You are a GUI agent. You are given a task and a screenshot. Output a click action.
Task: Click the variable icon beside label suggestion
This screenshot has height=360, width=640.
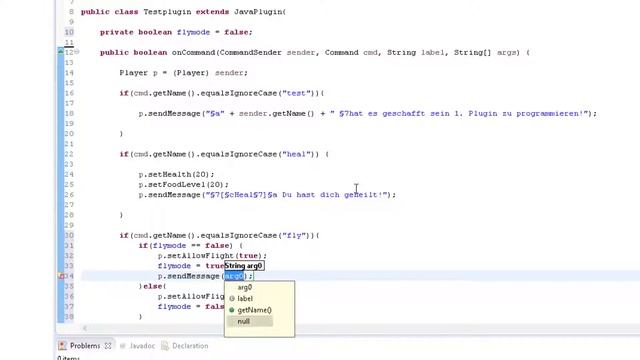[x=232, y=299]
